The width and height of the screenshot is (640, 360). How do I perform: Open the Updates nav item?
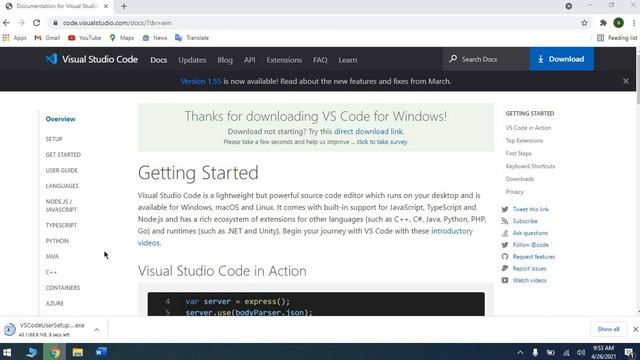[192, 60]
